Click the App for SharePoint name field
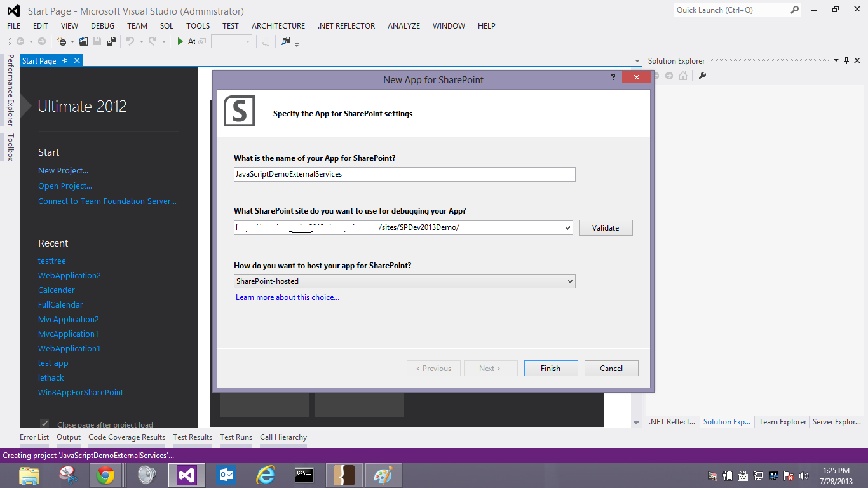This screenshot has height=488, width=868. click(x=405, y=174)
